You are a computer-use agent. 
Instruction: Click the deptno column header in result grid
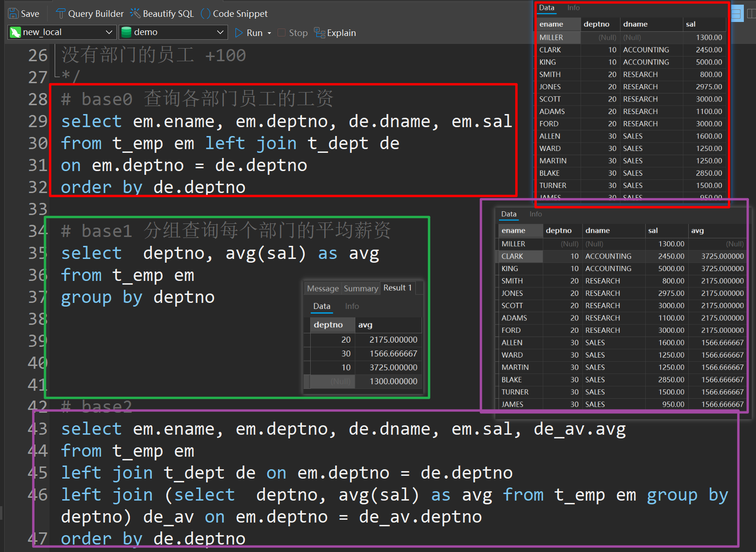pos(328,325)
